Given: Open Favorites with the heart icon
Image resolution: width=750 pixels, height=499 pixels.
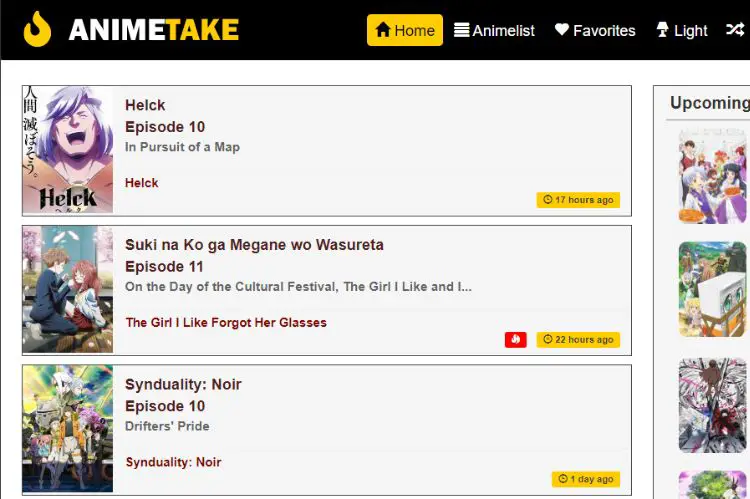Looking at the screenshot, I should coord(595,30).
